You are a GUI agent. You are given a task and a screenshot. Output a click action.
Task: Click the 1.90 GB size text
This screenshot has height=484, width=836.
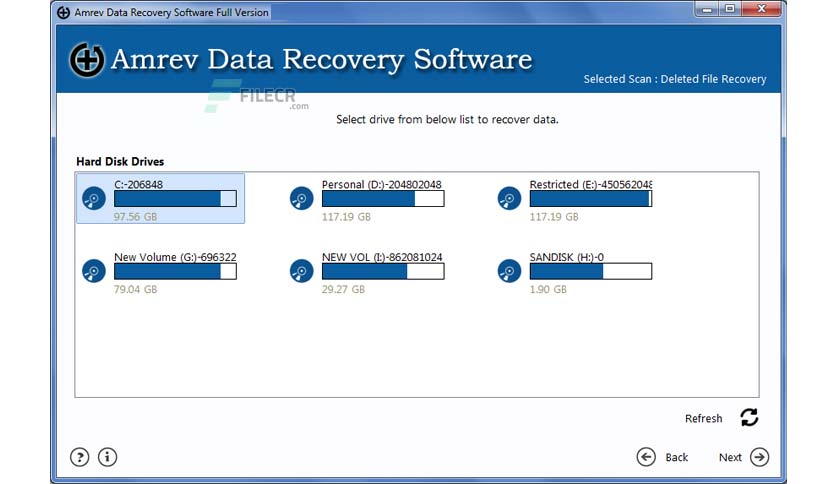[548, 289]
